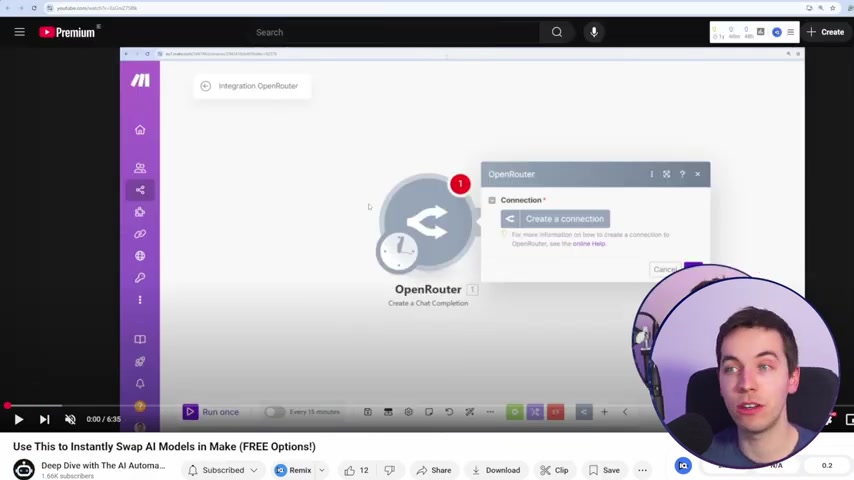Open the ellipsis more menu in Make toolbar
The height and width of the screenshot is (480, 854).
click(490, 412)
